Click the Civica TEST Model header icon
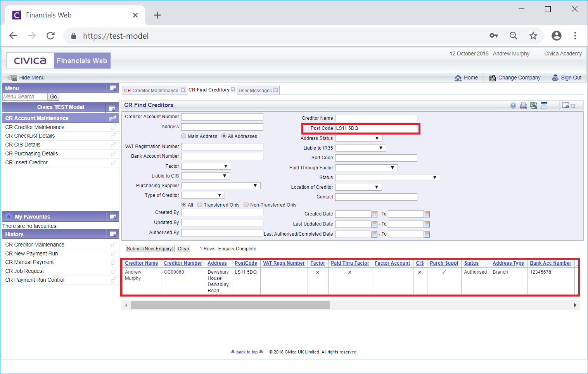The height and width of the screenshot is (374, 588). [112, 108]
